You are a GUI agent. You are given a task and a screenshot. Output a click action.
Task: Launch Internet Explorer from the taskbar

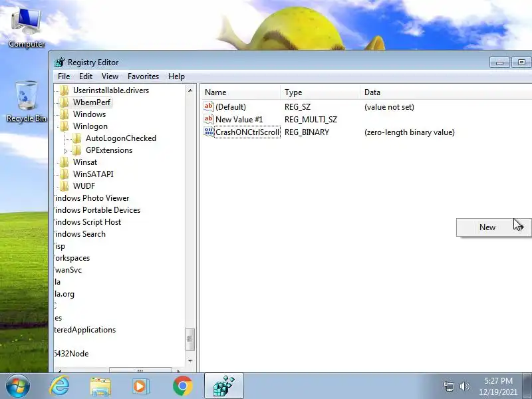click(60, 386)
